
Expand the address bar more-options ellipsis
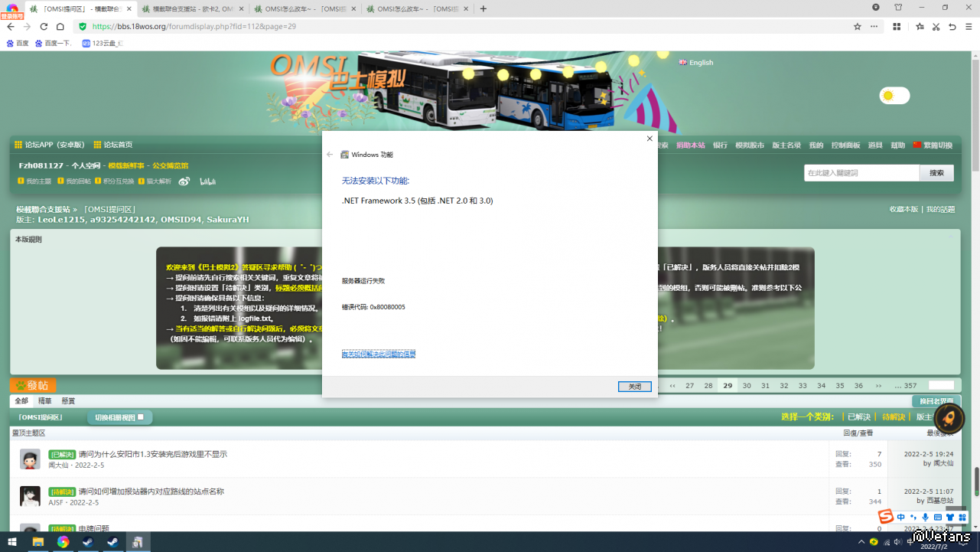click(x=874, y=26)
